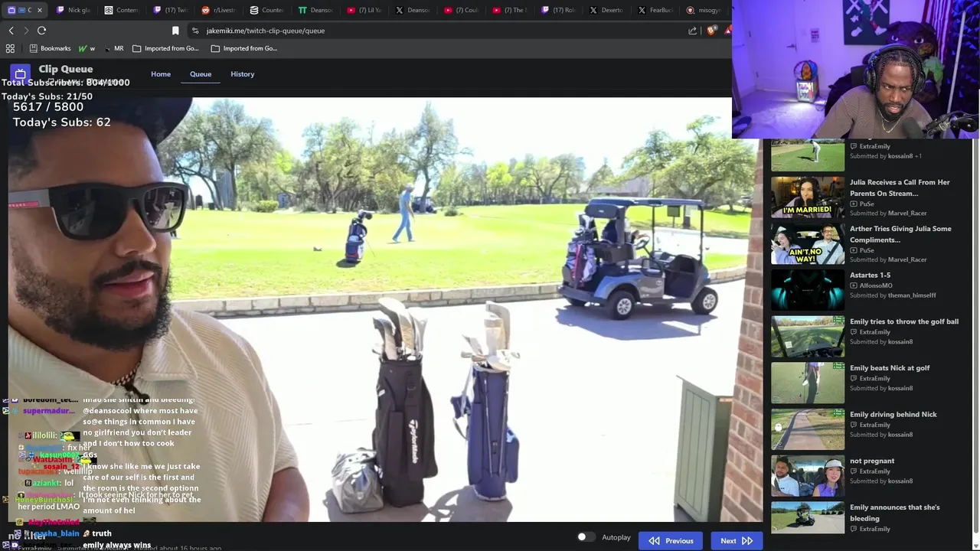
Task: Click 'Submitted by Marvel_Racer' under Julia clip
Action: [x=888, y=213]
